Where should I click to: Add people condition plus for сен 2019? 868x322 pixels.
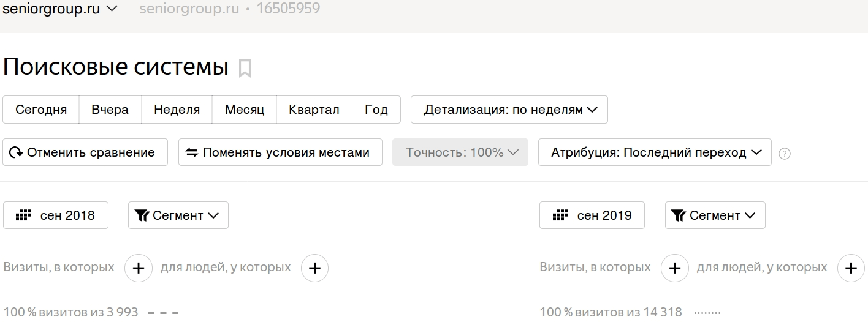[x=850, y=268]
